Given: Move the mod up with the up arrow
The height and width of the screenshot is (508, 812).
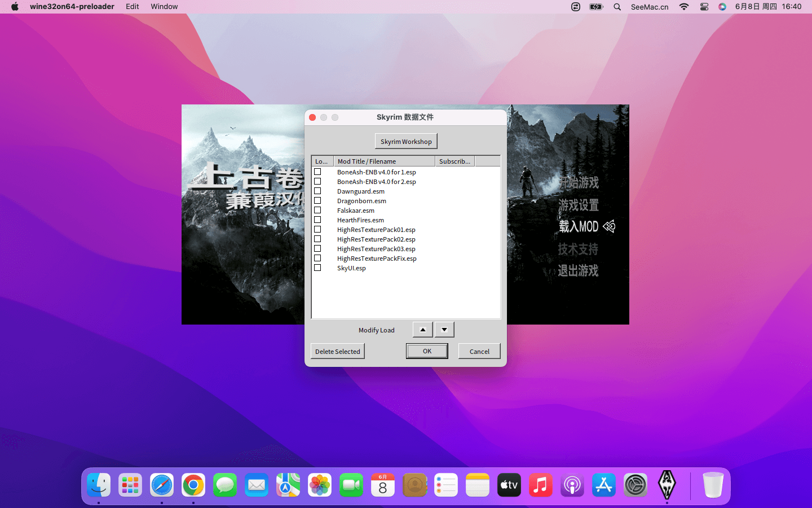Looking at the screenshot, I should coord(422,330).
